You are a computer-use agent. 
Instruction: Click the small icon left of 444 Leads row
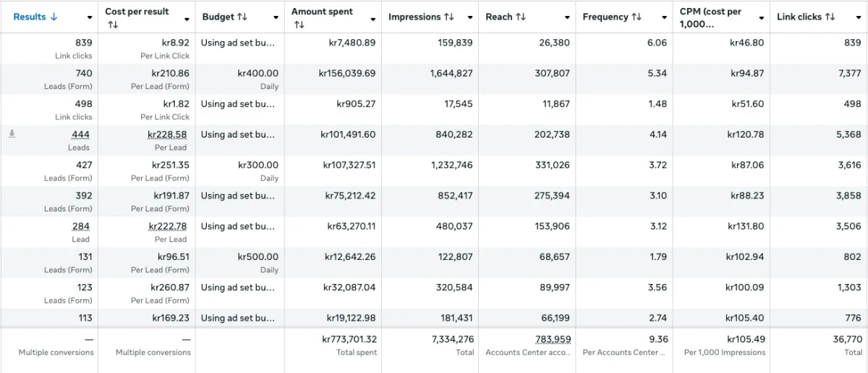(x=12, y=134)
